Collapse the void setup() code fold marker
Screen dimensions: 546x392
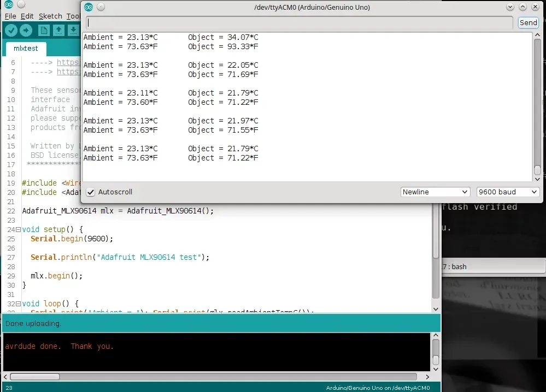(x=18, y=229)
